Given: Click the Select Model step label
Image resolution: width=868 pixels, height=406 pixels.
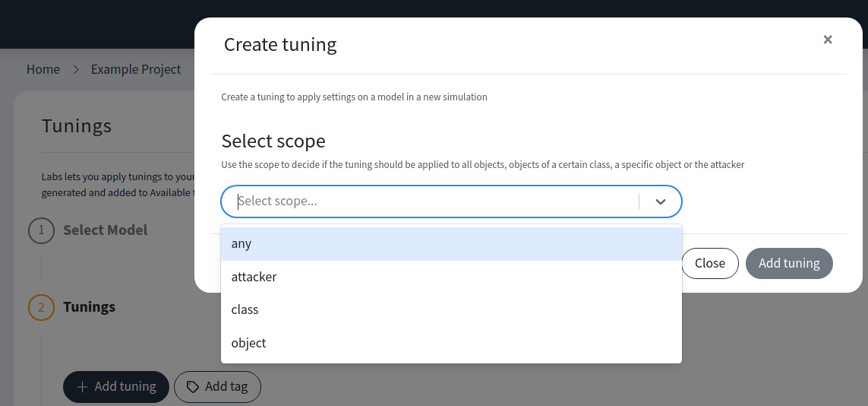Looking at the screenshot, I should click(x=106, y=230).
